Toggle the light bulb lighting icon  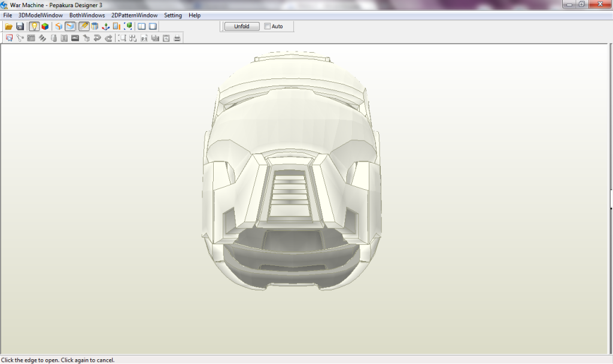pyautogui.click(x=34, y=26)
